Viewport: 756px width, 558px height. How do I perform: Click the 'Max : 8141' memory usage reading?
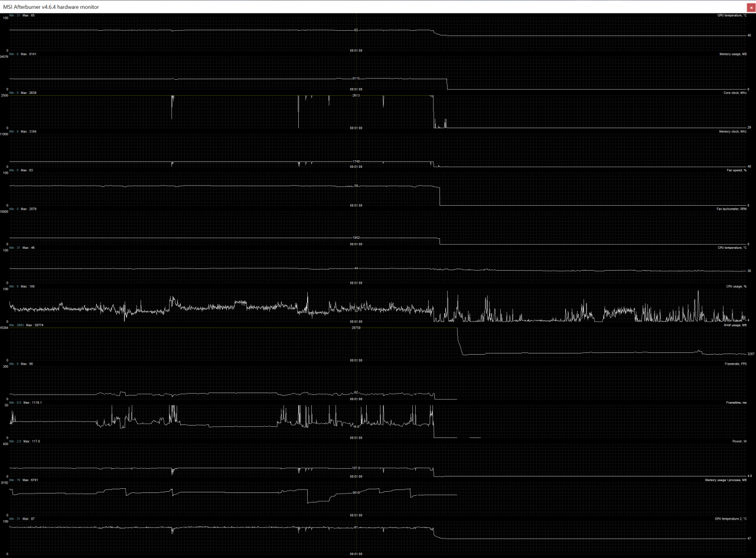(28, 54)
